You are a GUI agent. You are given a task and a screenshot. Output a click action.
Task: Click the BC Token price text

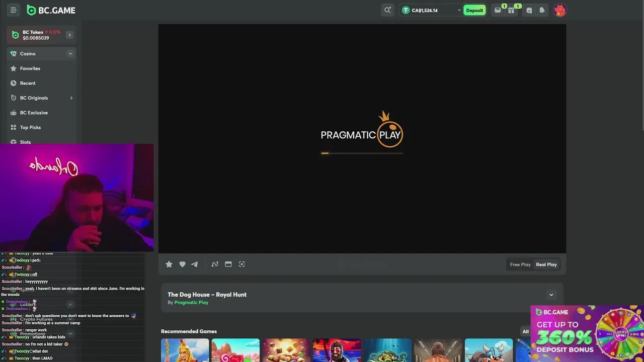36,38
